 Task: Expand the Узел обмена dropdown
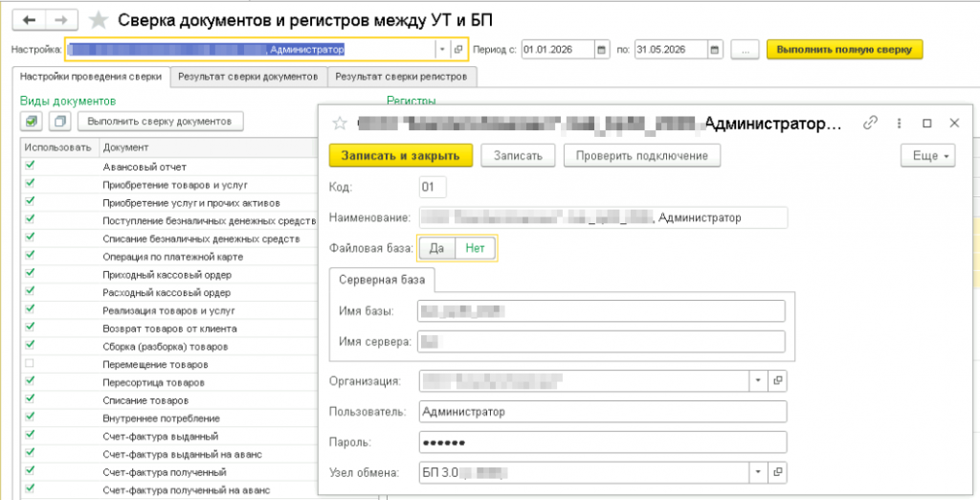pyautogui.click(x=759, y=472)
